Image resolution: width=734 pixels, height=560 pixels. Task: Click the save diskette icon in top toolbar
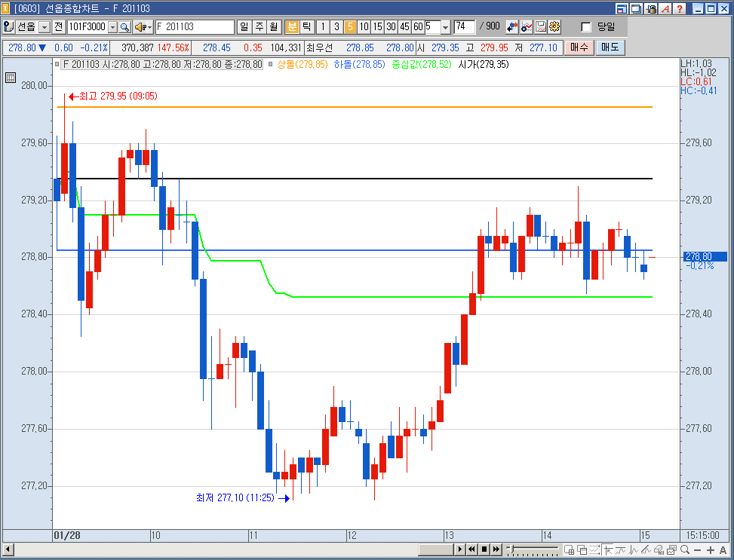(541, 27)
